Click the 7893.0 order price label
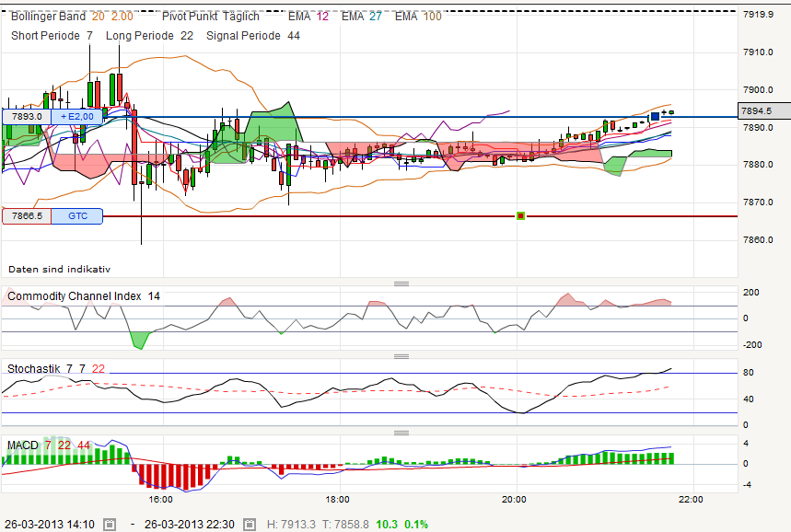The width and height of the screenshot is (791, 532). click(27, 117)
